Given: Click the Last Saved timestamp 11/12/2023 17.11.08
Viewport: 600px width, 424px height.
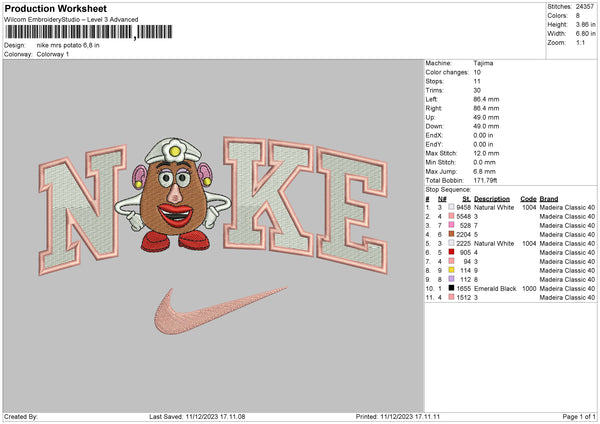Looking at the screenshot, I should [x=215, y=417].
